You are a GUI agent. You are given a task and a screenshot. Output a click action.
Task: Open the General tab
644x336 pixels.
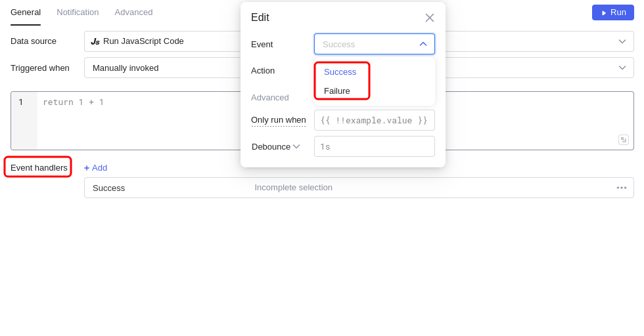pos(26,12)
